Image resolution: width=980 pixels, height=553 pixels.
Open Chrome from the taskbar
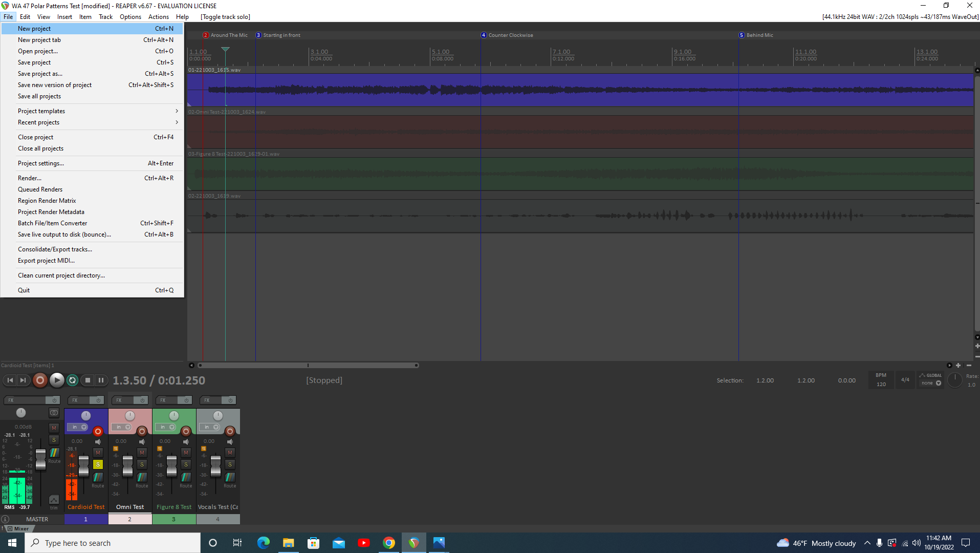coord(389,543)
